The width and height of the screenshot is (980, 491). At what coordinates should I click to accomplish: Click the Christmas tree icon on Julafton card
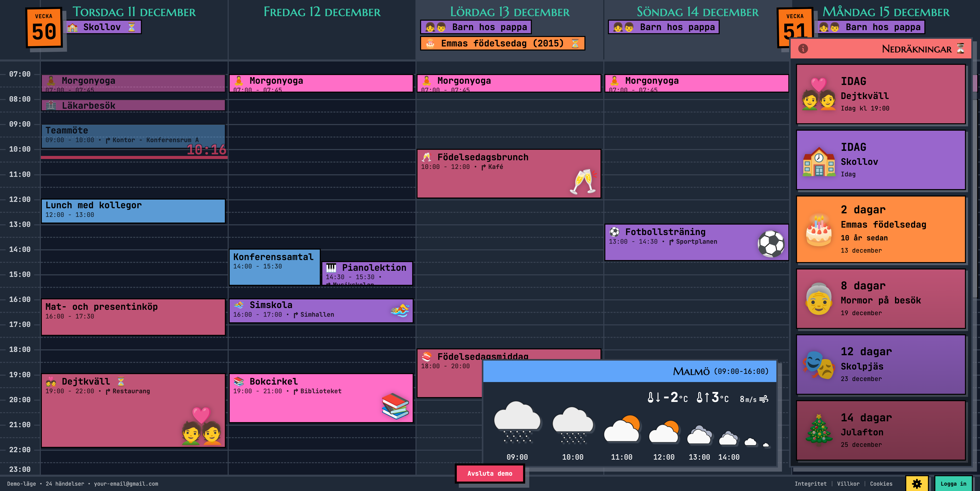819,430
